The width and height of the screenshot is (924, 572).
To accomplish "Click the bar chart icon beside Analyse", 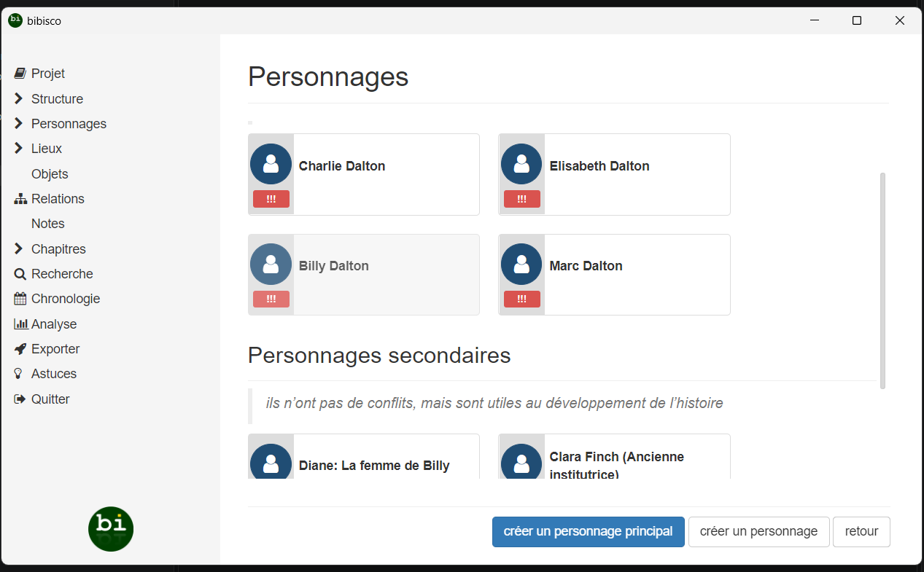I will [x=20, y=324].
